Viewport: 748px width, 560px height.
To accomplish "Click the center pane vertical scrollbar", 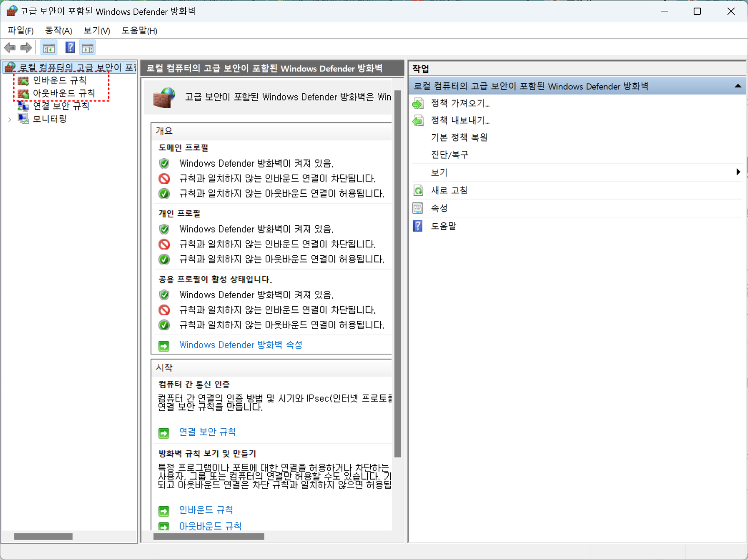I will click(398, 274).
